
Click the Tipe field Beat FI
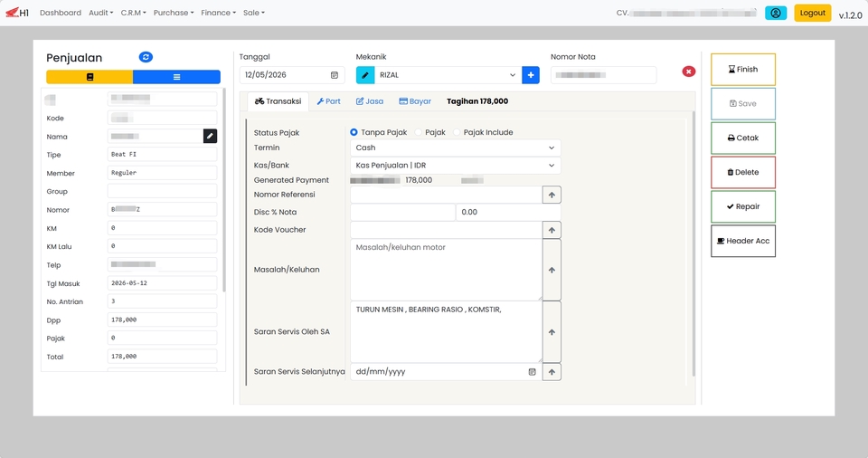162,155
